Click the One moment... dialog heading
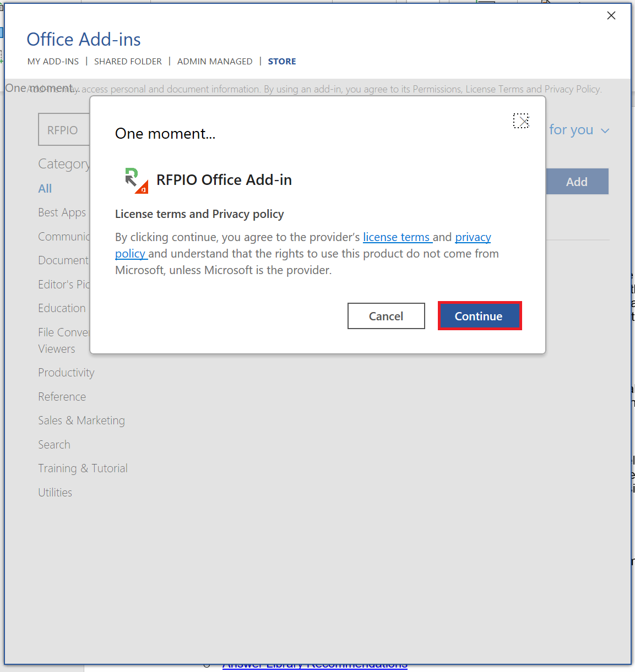Screen dimensions: 635x672 click(165, 134)
